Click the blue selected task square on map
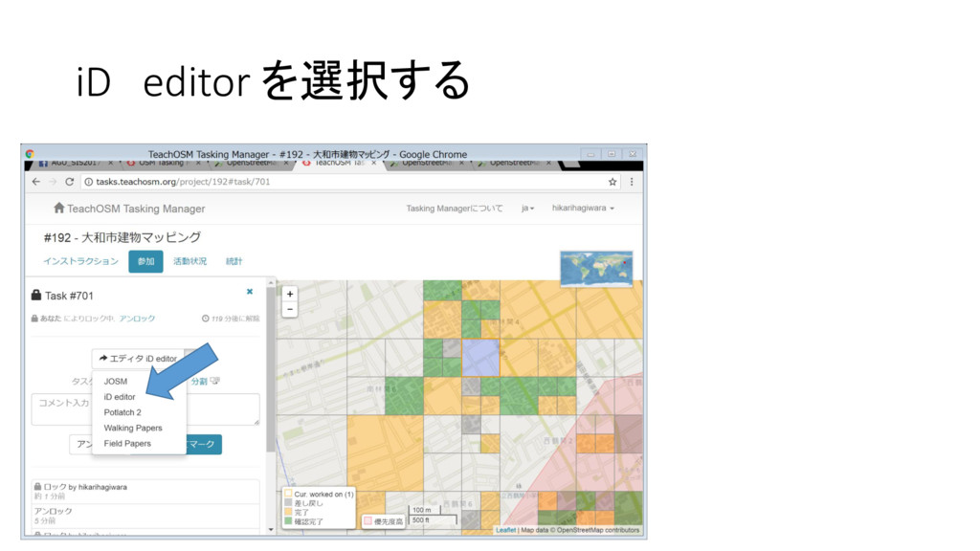980x551 pixels. pyautogui.click(x=480, y=358)
